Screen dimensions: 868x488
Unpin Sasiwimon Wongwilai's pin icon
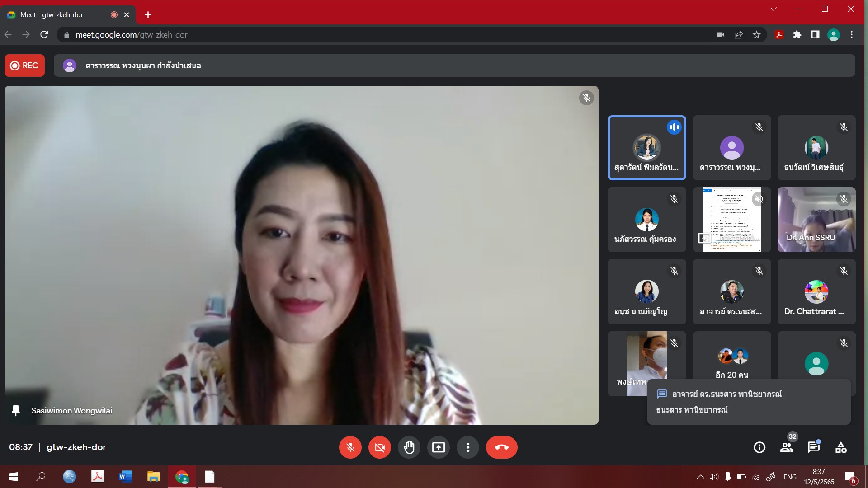(16, 410)
